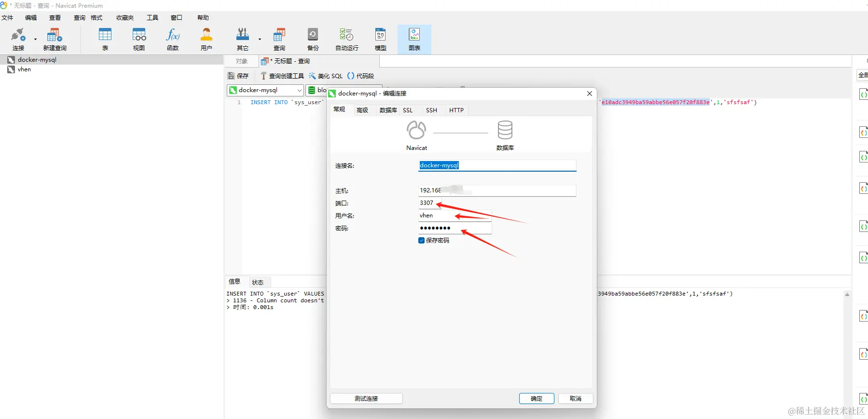
Task: Close the docker-mysql 编辑连接 dialog
Action: [x=590, y=94]
